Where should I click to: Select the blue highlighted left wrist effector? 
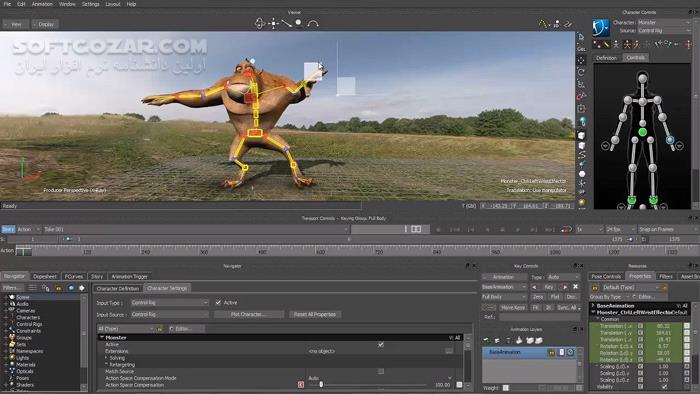[x=670, y=140]
